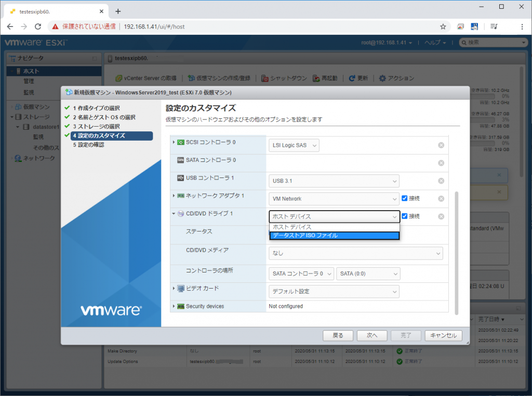532x396 pixels.
Task: Click the 更新 refresh icon
Action: point(352,78)
